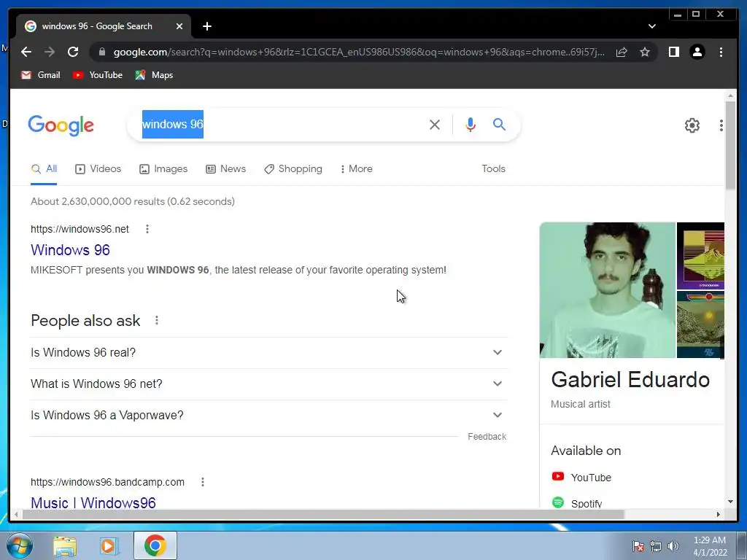Switch to the Shopping tab

[x=293, y=169]
